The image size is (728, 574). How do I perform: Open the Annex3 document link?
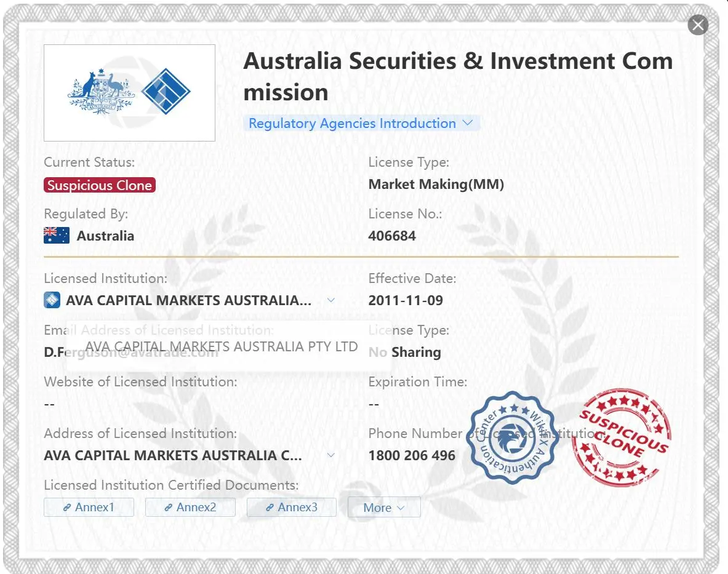292,507
